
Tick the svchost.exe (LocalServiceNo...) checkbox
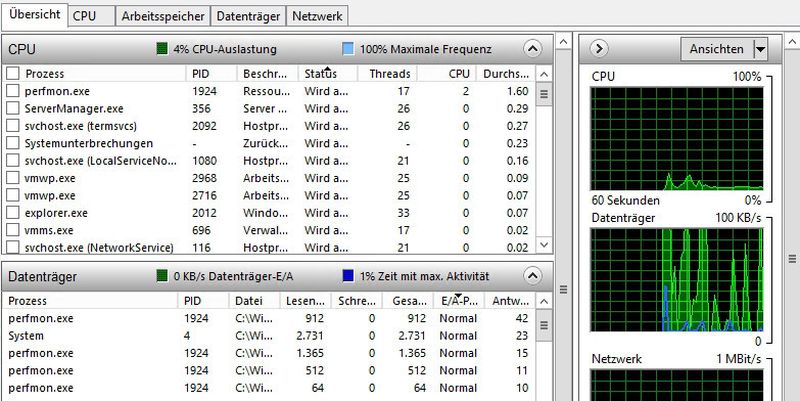pos(13,161)
